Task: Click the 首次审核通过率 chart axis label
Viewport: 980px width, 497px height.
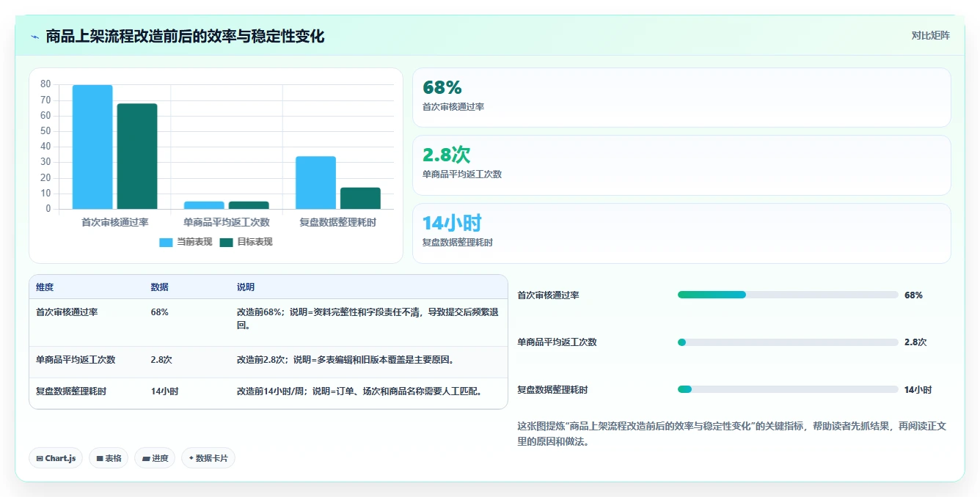Action: click(114, 222)
